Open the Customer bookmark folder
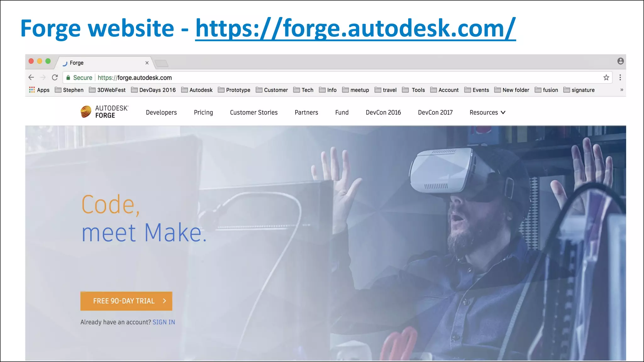This screenshot has width=644, height=362. pos(272,90)
